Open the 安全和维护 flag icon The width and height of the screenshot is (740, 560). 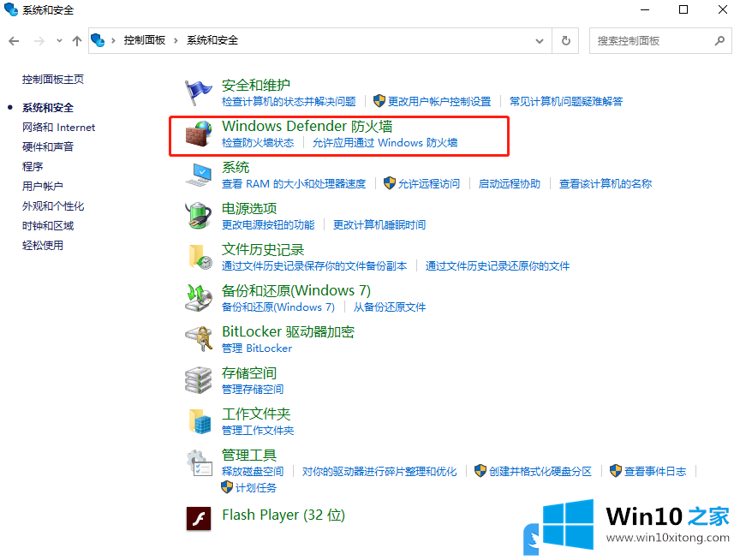198,93
